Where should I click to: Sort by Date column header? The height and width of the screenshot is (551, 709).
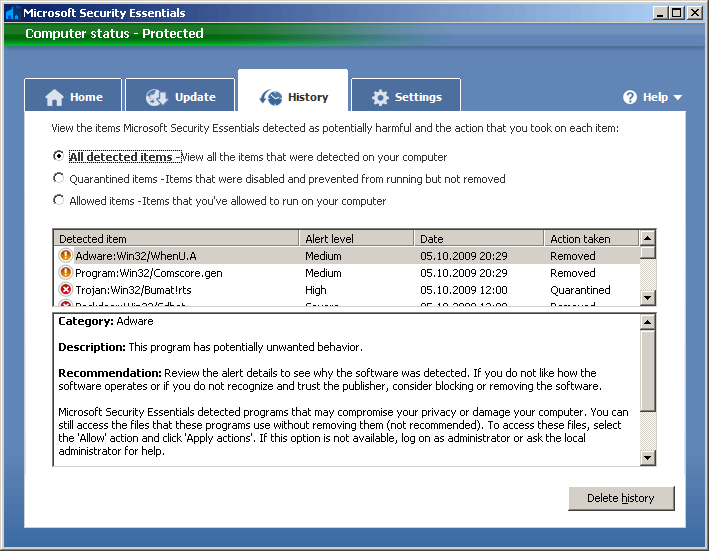479,238
